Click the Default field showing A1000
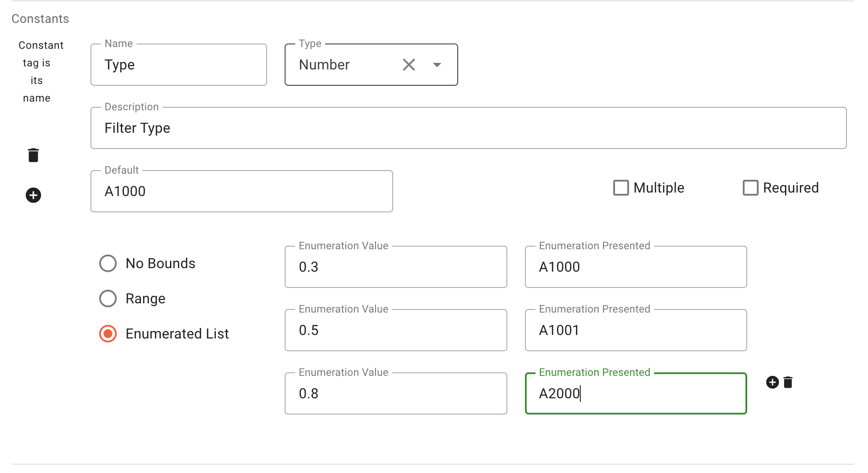868x473 pixels. click(x=242, y=192)
